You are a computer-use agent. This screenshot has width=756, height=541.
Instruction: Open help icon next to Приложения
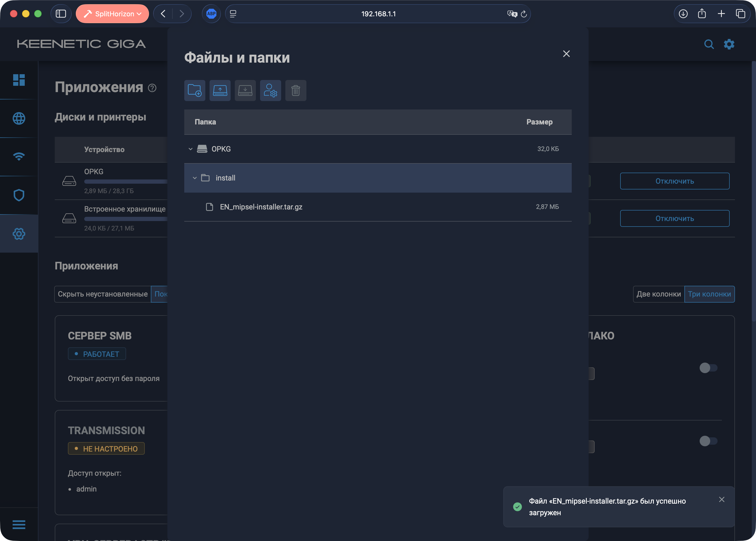click(152, 88)
